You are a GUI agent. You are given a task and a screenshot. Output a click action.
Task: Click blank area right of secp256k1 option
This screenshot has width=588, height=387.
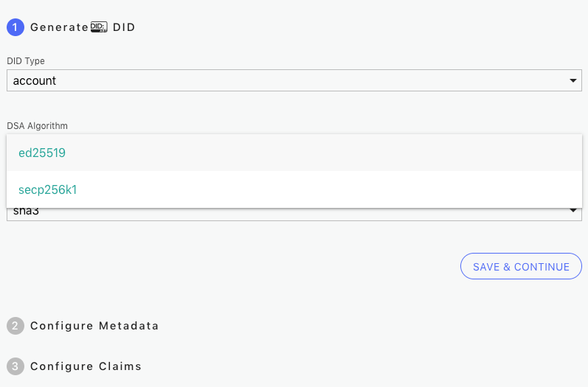pyautogui.click(x=330, y=189)
